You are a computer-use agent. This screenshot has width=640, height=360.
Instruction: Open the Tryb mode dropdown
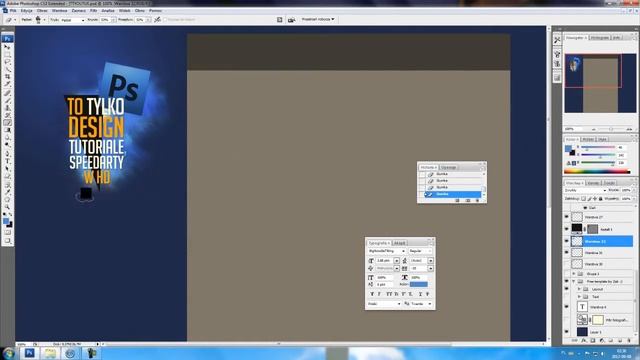tap(73, 20)
